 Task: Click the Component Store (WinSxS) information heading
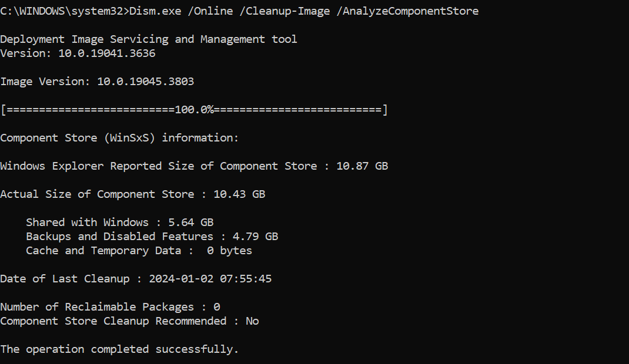click(119, 138)
